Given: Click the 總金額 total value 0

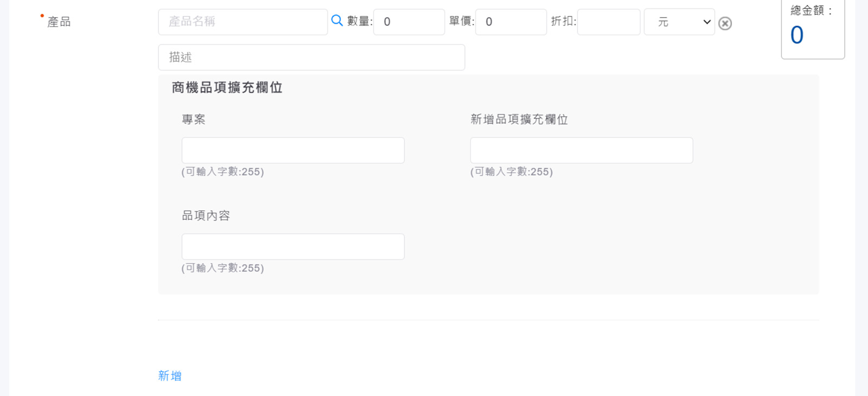Looking at the screenshot, I should coord(796,36).
